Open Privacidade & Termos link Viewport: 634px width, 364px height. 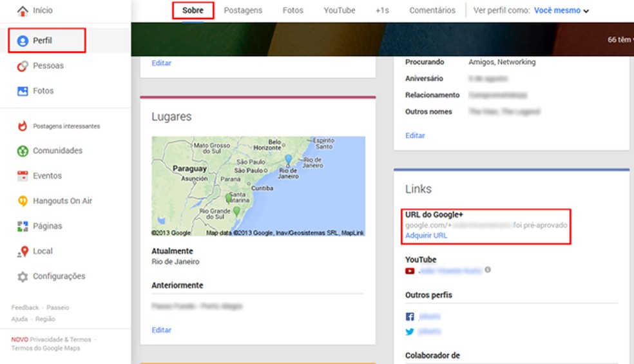click(61, 340)
